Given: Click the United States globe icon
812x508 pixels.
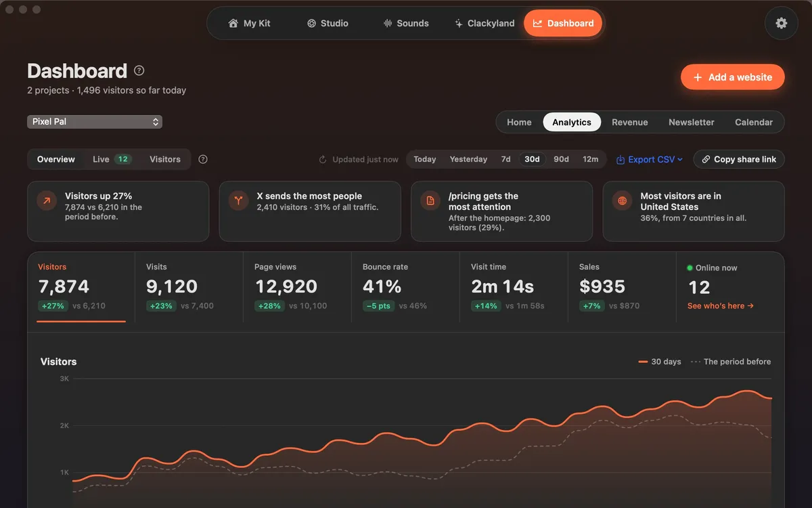Looking at the screenshot, I should 622,200.
